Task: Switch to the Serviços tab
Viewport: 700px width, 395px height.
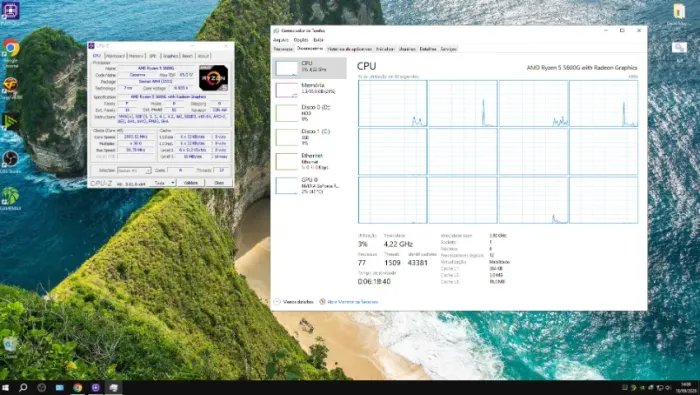Action: [449, 49]
